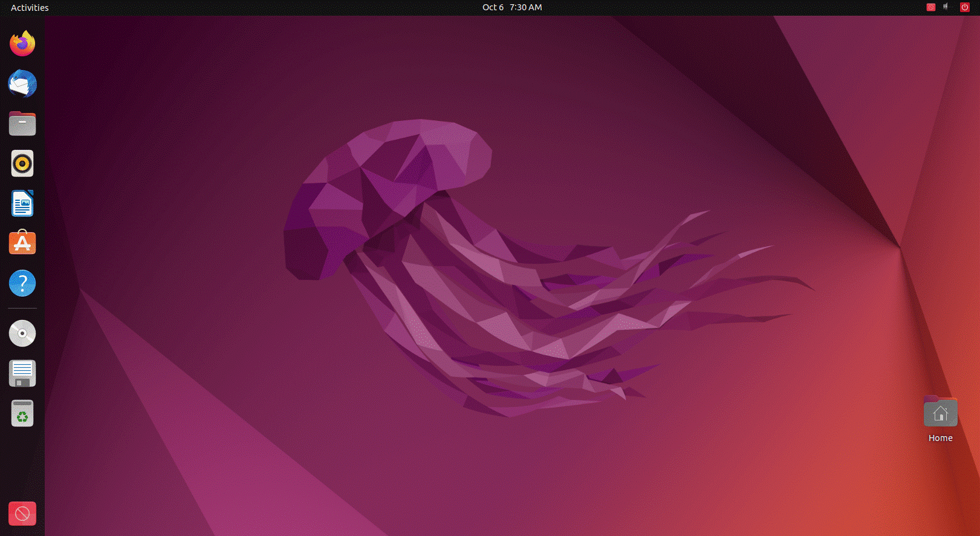
Task: Open the Trash in the dock
Action: coord(22,413)
